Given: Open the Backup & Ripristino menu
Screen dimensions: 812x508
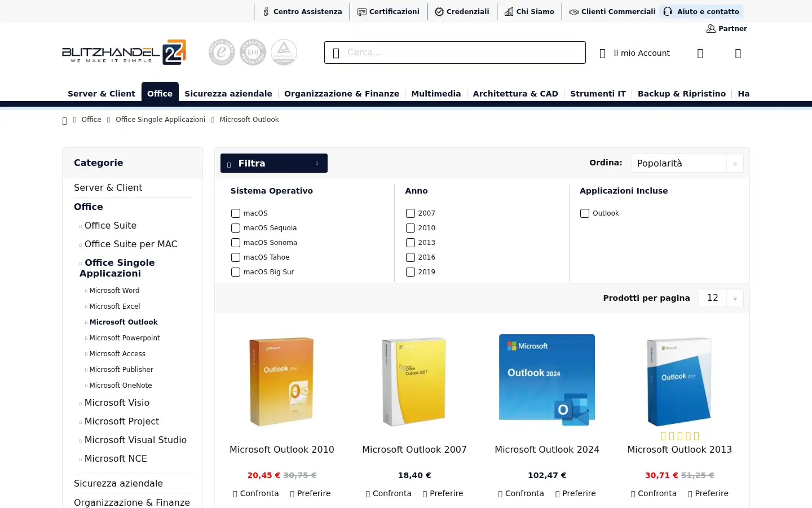Looking at the screenshot, I should click(682, 94).
